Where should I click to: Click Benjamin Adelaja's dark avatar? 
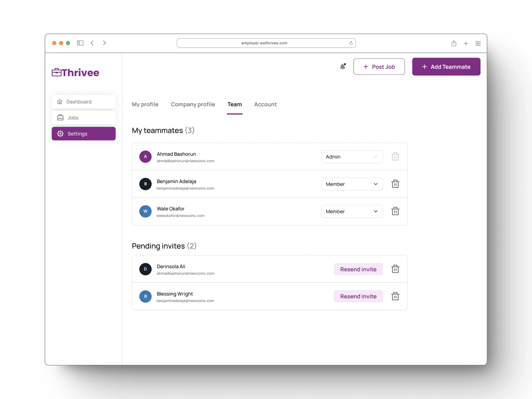click(145, 184)
